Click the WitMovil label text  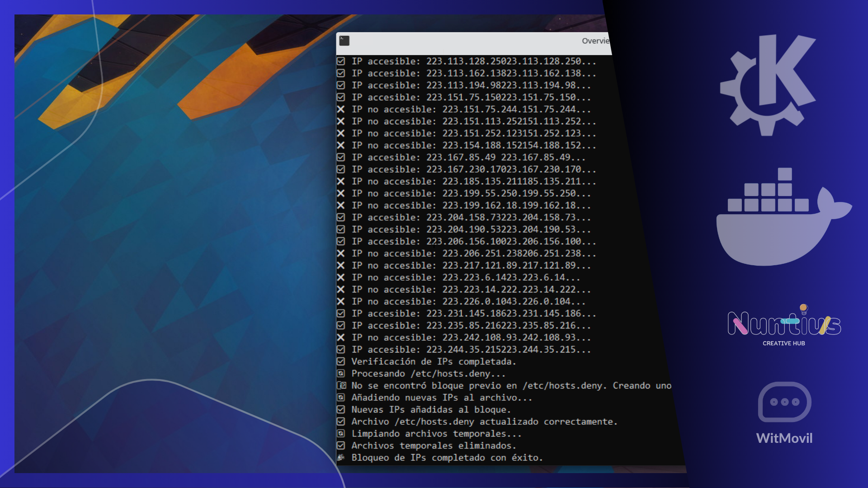click(784, 438)
